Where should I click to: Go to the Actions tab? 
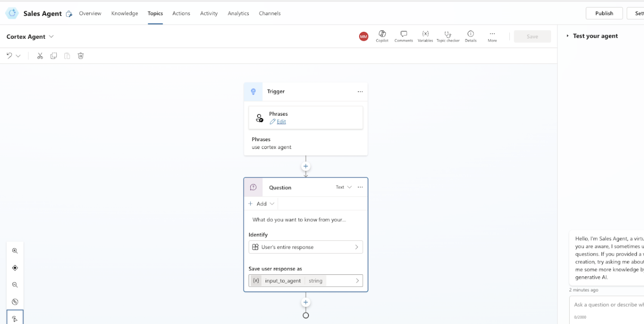click(x=181, y=13)
